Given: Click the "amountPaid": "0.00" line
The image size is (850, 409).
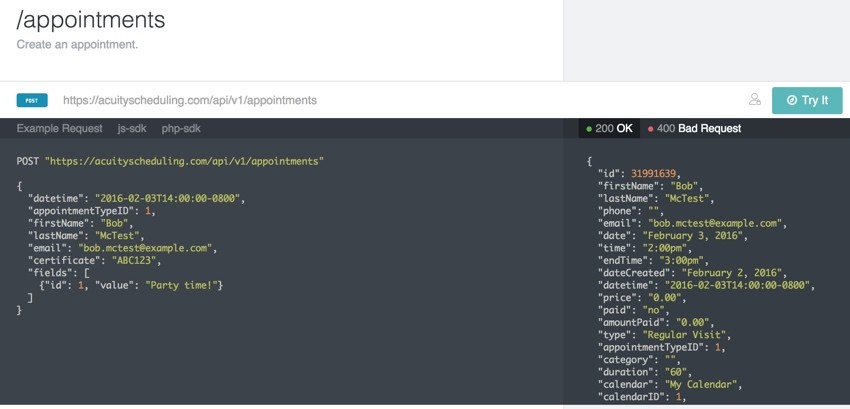Looking at the screenshot, I should click(x=656, y=323).
